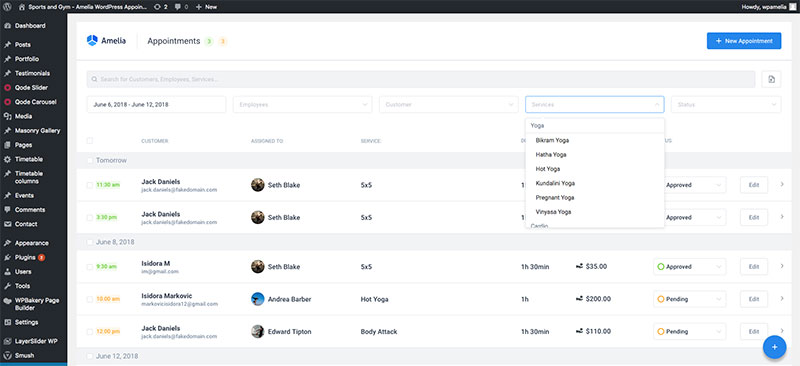Viewport: 800px width, 366px height.
Task: Click the WordPress logo in admin bar
Action: pyautogui.click(x=7, y=7)
